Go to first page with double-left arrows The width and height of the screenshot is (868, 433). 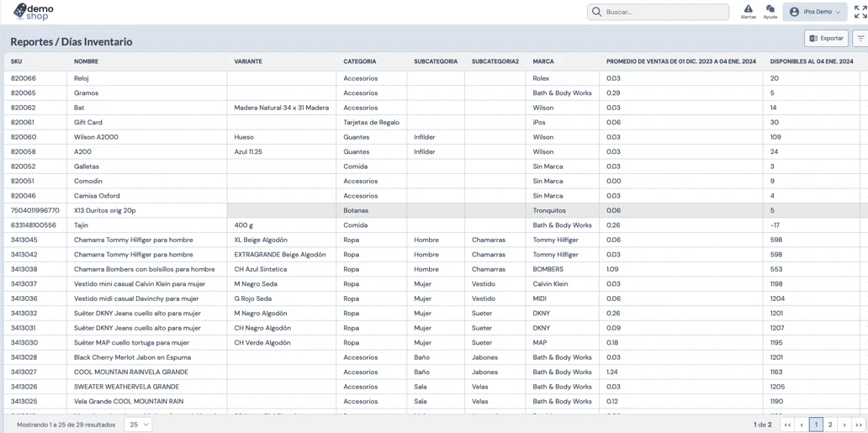tap(787, 425)
